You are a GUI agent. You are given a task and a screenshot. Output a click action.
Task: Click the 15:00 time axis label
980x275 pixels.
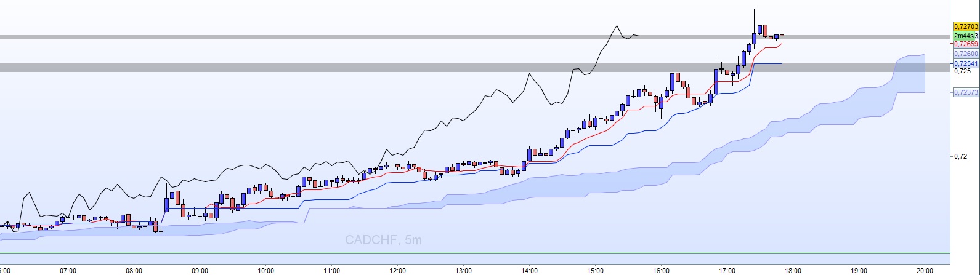(x=595, y=270)
